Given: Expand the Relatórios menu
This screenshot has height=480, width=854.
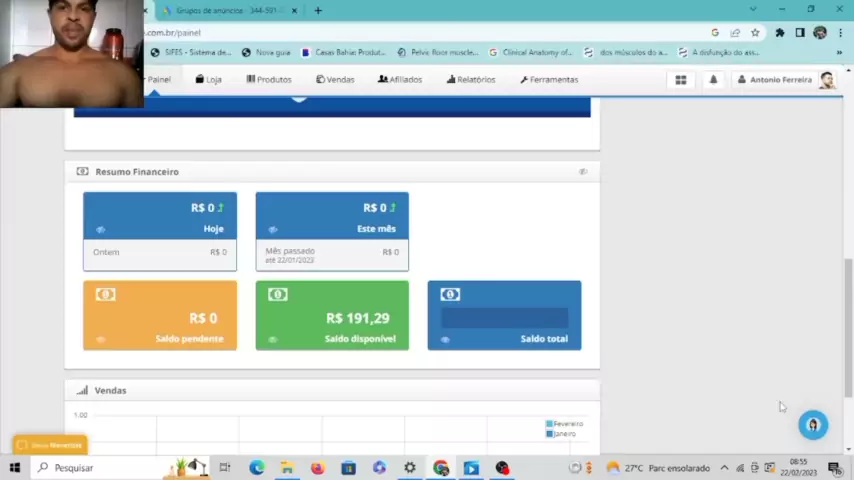Looking at the screenshot, I should coord(471,80).
